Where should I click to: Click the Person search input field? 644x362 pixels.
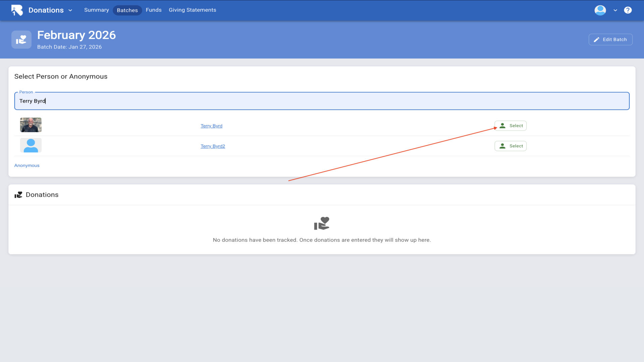tap(322, 101)
